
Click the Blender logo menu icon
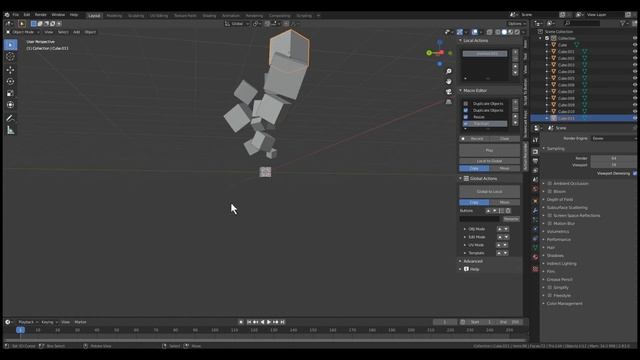tap(7, 15)
